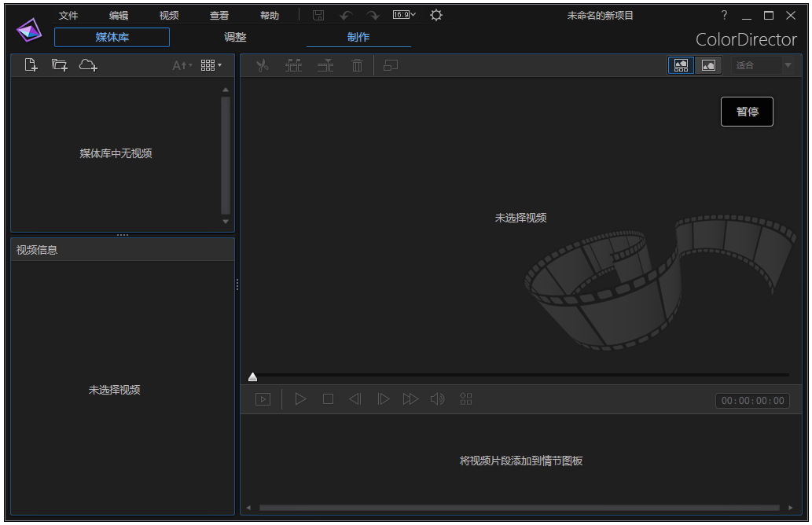
Task: Click the save project icon
Action: click(x=318, y=16)
